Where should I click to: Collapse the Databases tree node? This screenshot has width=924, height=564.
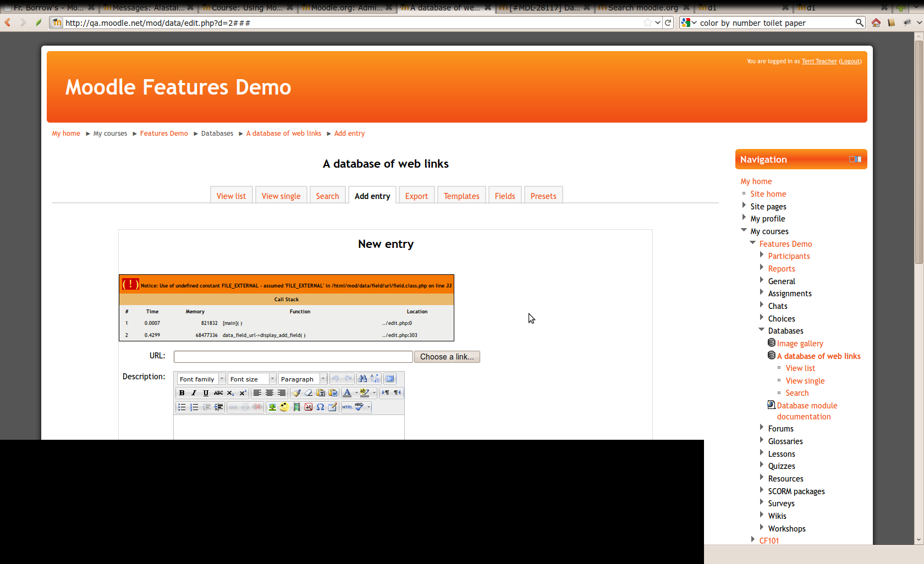pos(762,330)
